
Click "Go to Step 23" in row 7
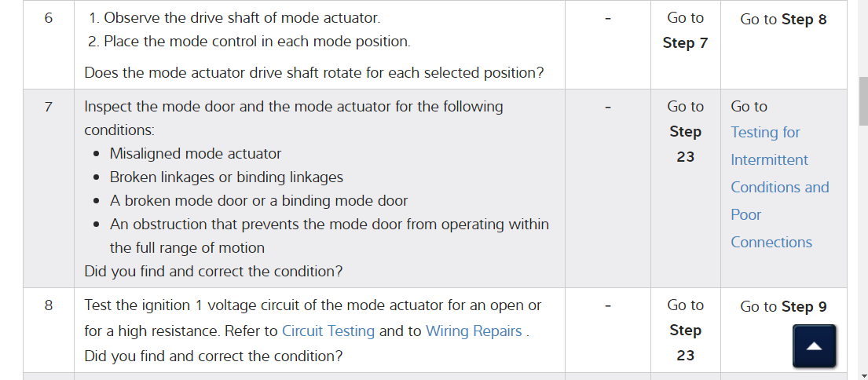point(685,131)
